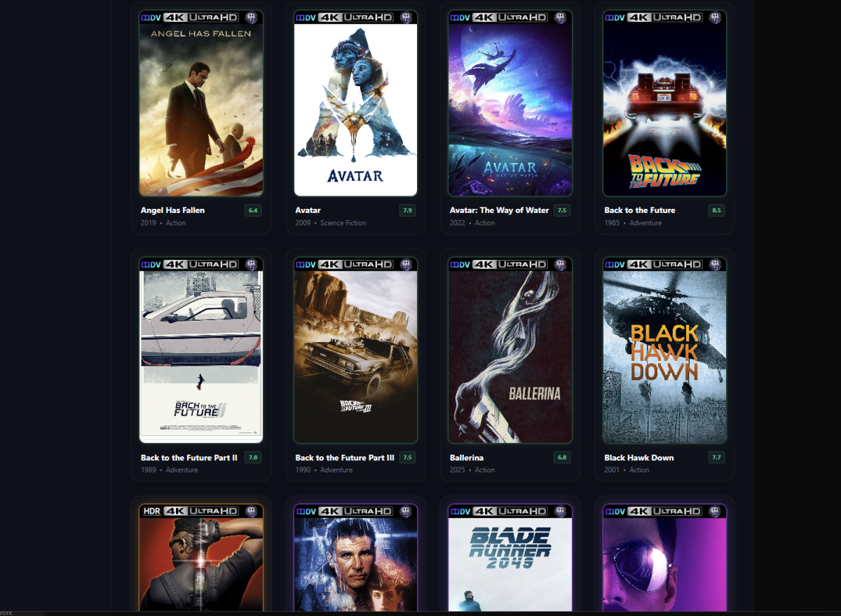
Task: Click the Back to the Future Part III title
Action: pos(345,458)
